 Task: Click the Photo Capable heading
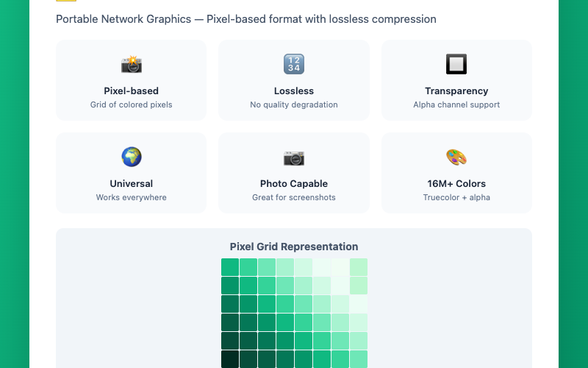(x=293, y=183)
